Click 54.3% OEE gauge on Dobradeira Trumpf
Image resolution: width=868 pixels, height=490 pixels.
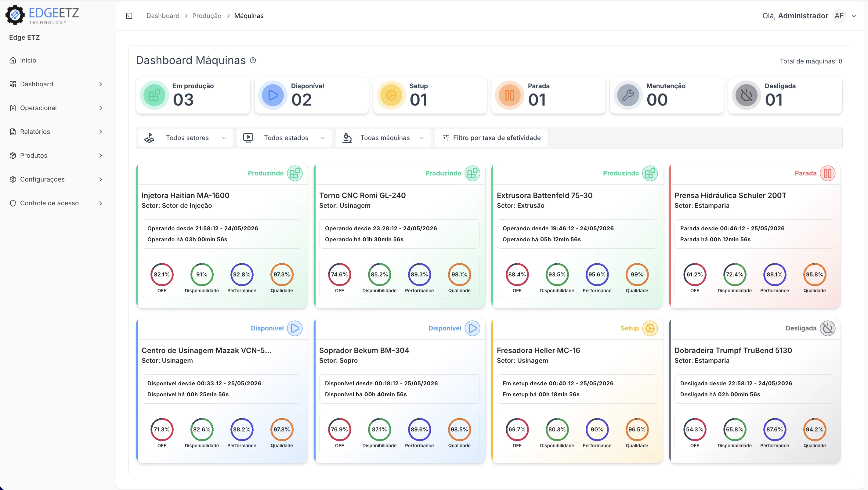click(694, 430)
